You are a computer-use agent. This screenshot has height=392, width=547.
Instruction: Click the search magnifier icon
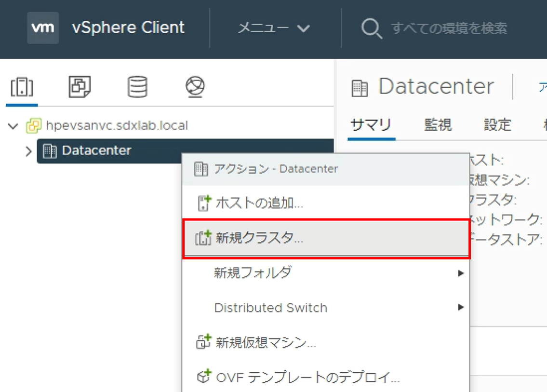pyautogui.click(x=372, y=28)
